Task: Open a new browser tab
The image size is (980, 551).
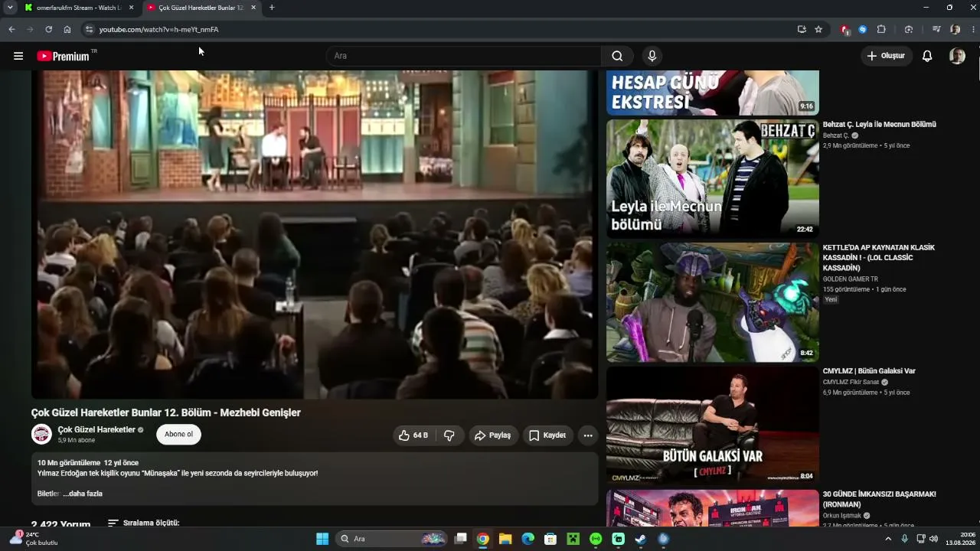Action: click(x=272, y=8)
